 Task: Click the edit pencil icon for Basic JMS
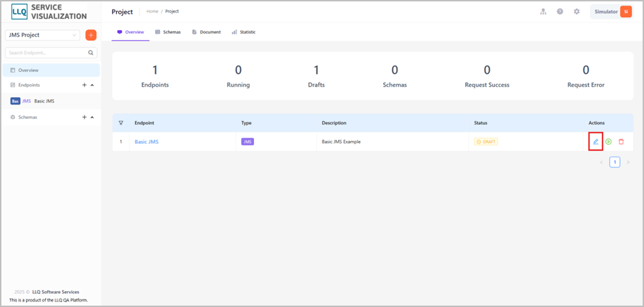[596, 142]
